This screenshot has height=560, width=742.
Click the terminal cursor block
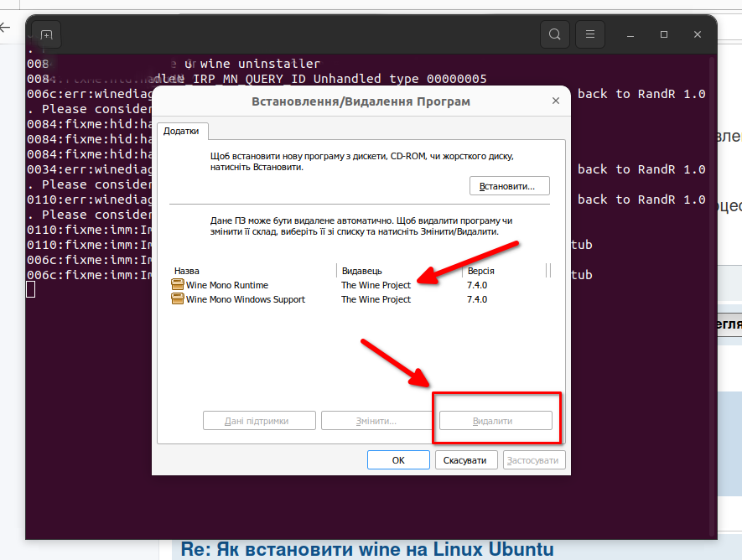[31, 289]
